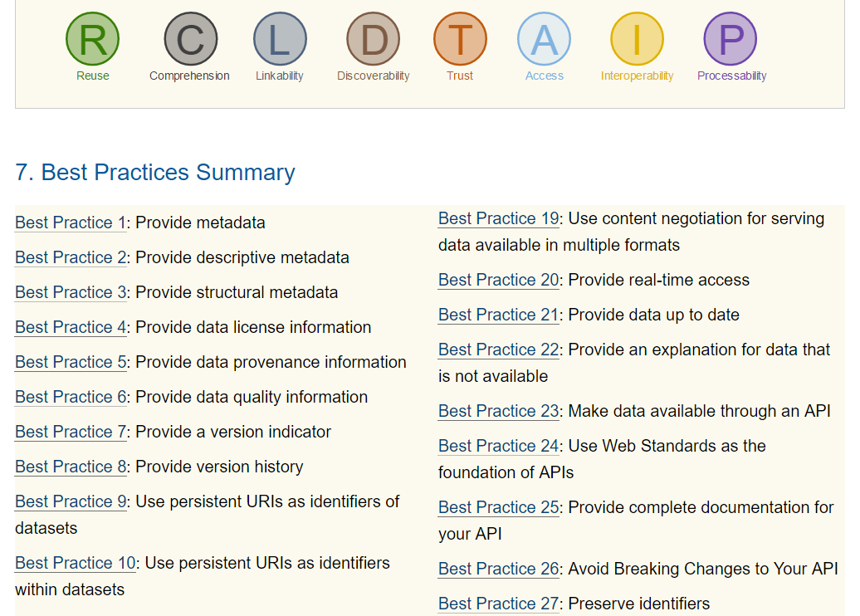Image resolution: width=860 pixels, height=616 pixels.
Task: Click the gray C Comprehension icon
Action: pos(190,39)
